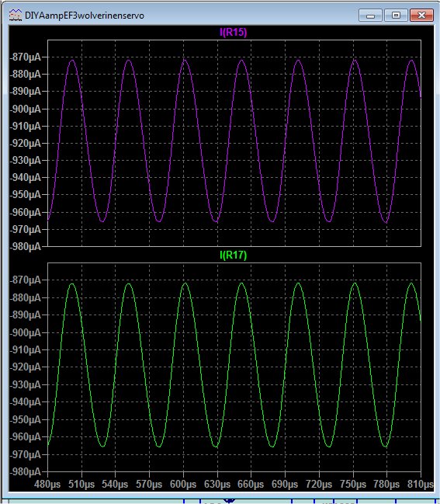Click the 750µs time axis label
Viewport: 440px width, 504px height.
click(x=353, y=484)
